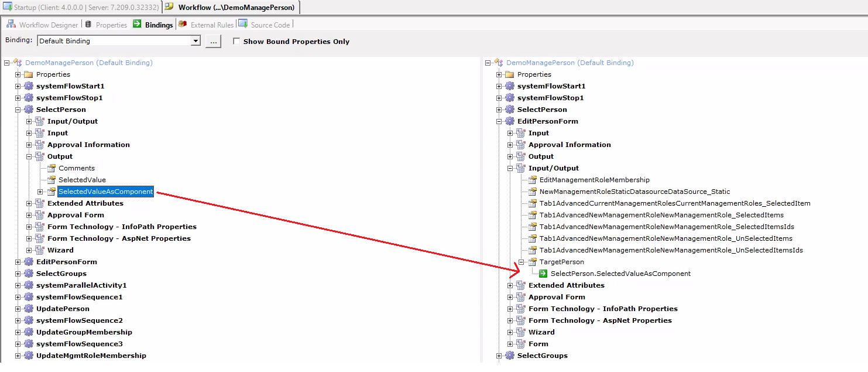868x372 pixels.
Task: Expand systemFlowStart1 in right tree
Action: tap(499, 86)
